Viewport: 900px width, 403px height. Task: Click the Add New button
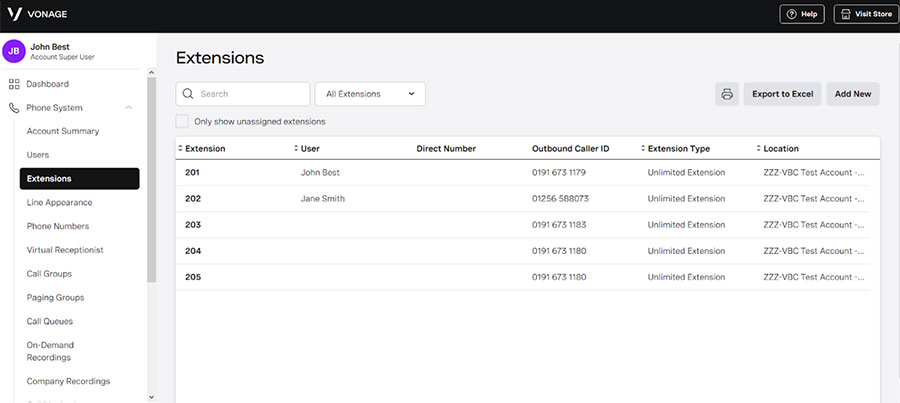click(853, 94)
